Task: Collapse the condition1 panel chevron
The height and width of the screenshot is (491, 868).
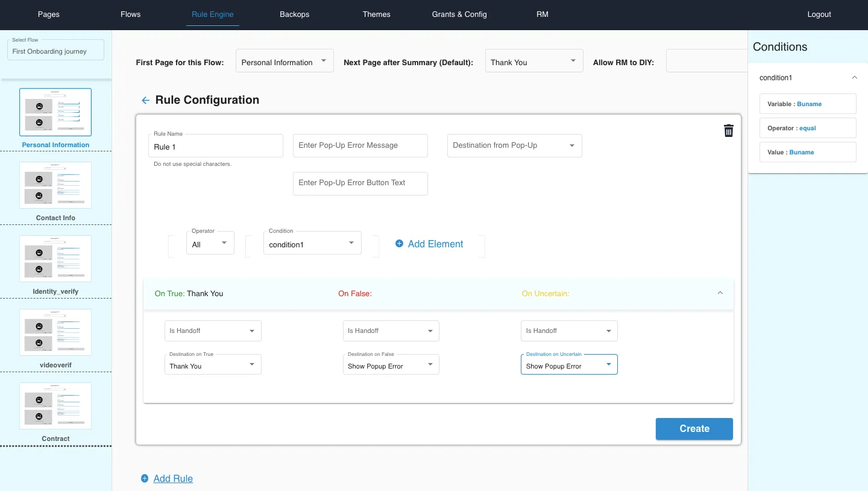Action: [x=854, y=78]
